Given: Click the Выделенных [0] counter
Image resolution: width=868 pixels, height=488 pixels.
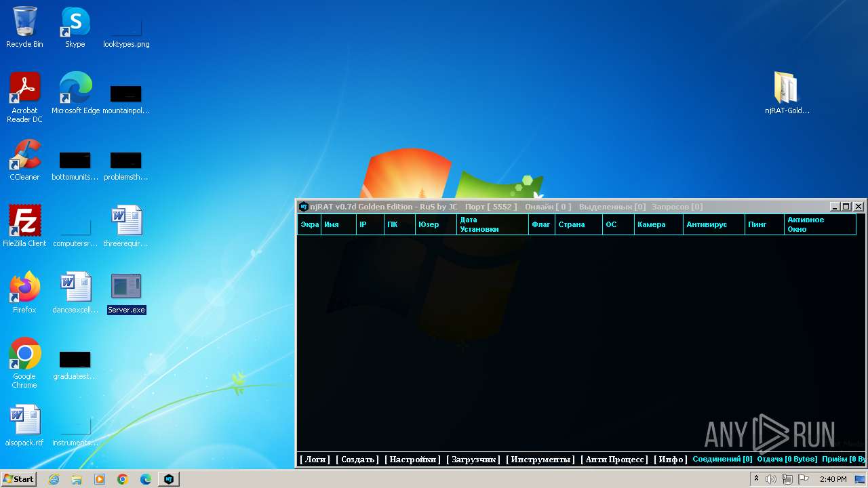Looking at the screenshot, I should click(612, 207).
